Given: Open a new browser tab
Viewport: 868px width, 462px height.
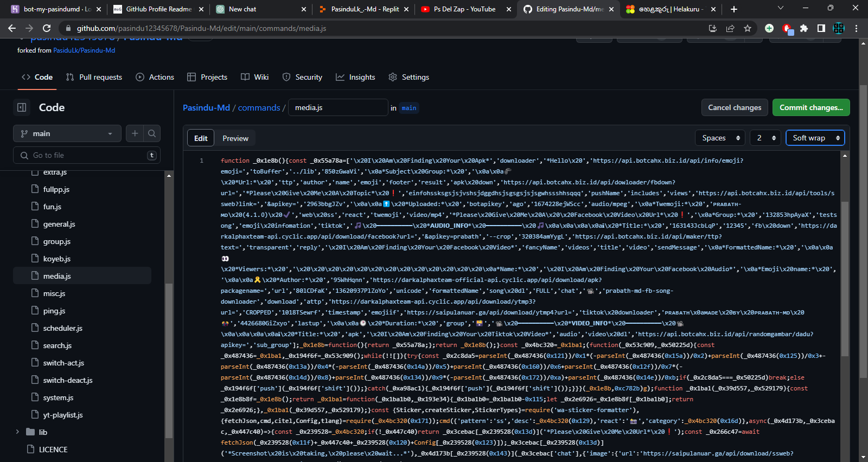Looking at the screenshot, I should pos(733,9).
